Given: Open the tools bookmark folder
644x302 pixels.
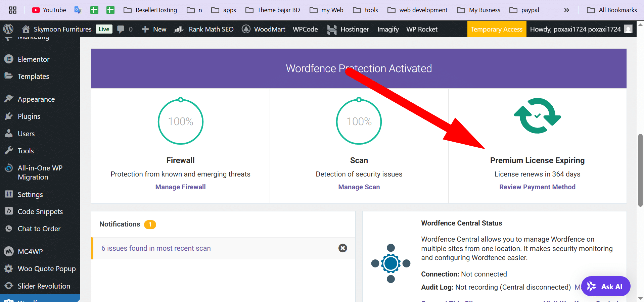Looking at the screenshot, I should point(366,10).
